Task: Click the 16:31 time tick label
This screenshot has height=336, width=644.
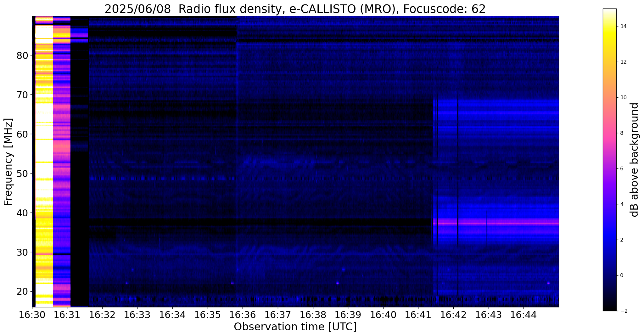Action: pyautogui.click(x=67, y=314)
